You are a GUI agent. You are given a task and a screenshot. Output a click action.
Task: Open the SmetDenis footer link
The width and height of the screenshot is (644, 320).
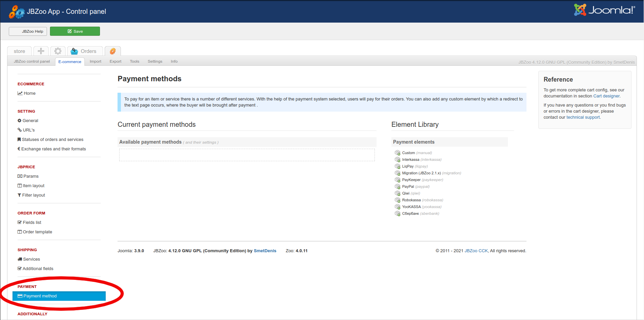[x=265, y=251]
